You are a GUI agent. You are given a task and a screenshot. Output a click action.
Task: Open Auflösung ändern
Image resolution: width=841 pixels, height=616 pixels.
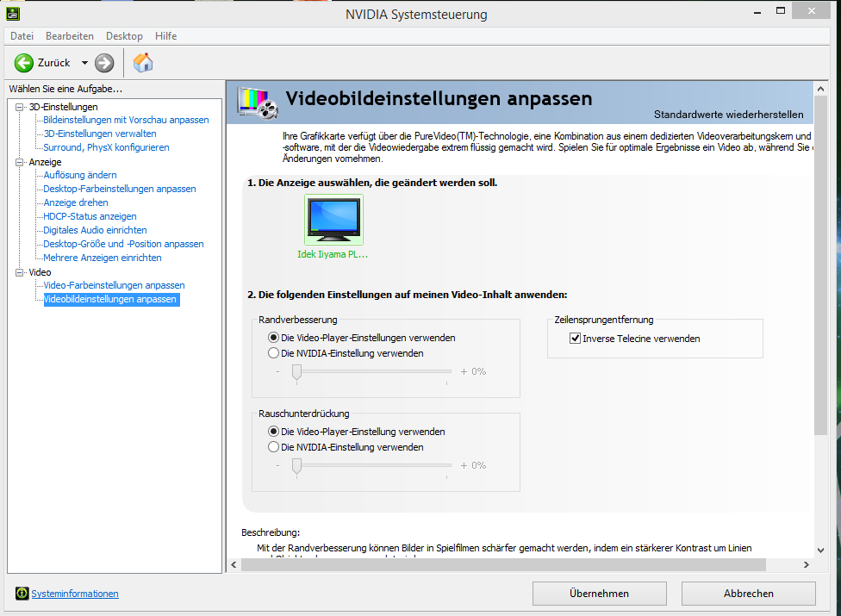coord(80,175)
